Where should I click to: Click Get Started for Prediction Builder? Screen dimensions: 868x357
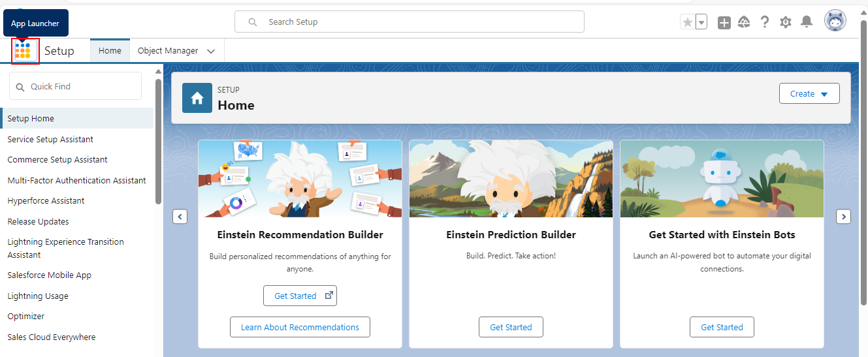click(511, 327)
